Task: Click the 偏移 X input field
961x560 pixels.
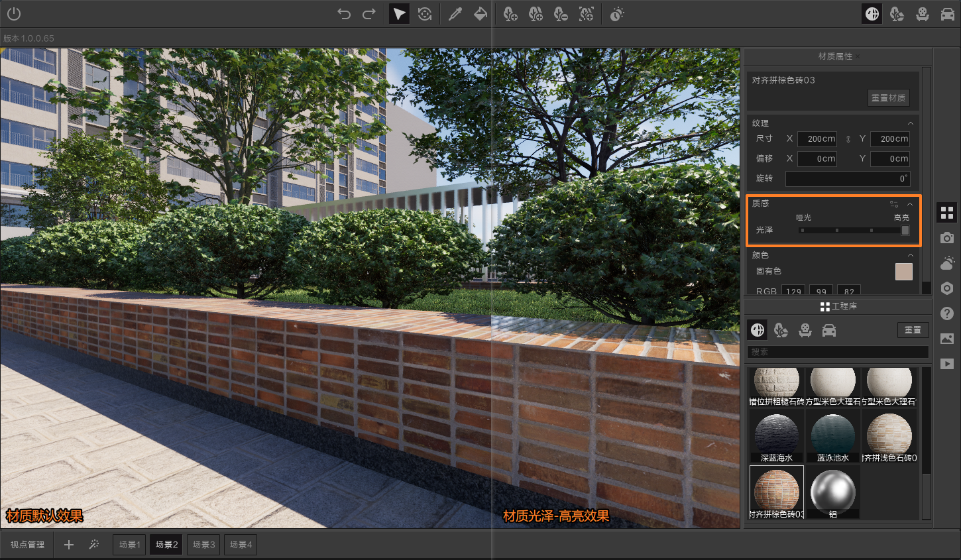Action: (817, 159)
